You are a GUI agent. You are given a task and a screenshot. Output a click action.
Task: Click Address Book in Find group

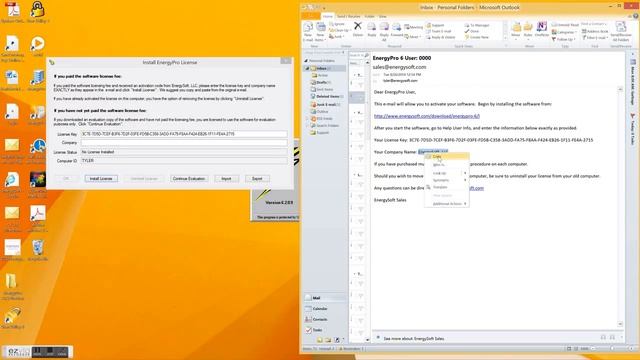click(595, 31)
